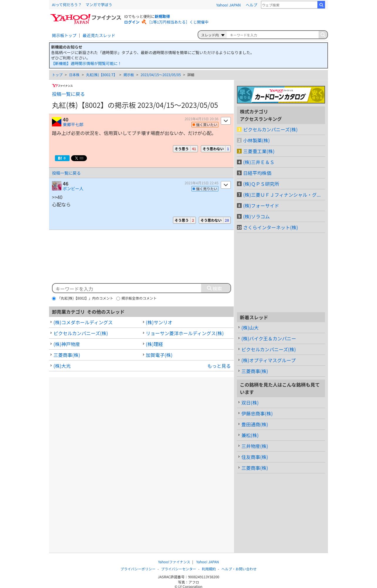
Task: Click the small Y! ファイナンス logo above post list
Action: (x=62, y=86)
